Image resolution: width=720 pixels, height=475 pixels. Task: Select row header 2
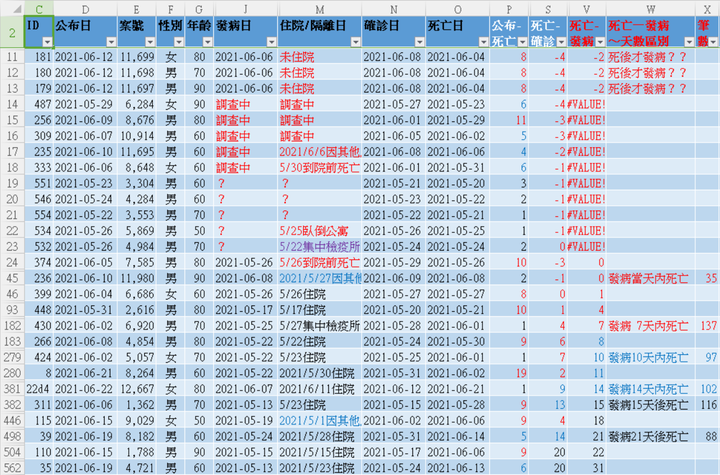(x=12, y=32)
